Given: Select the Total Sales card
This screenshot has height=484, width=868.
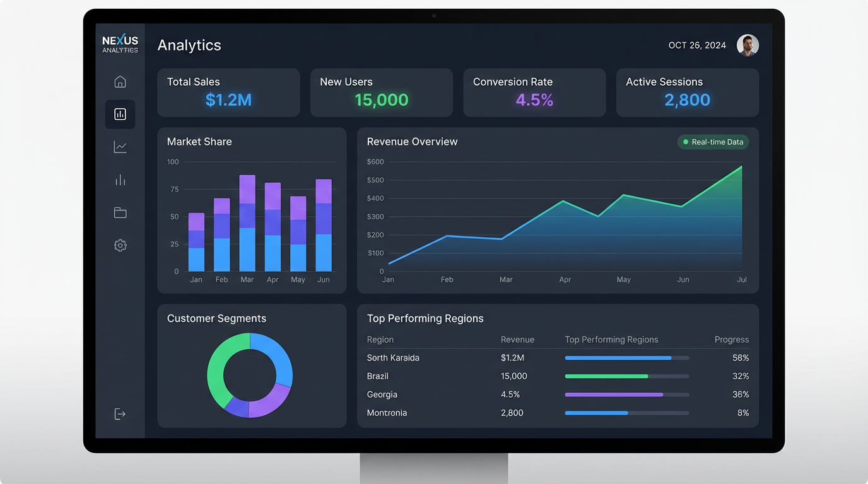Looking at the screenshot, I should click(228, 91).
